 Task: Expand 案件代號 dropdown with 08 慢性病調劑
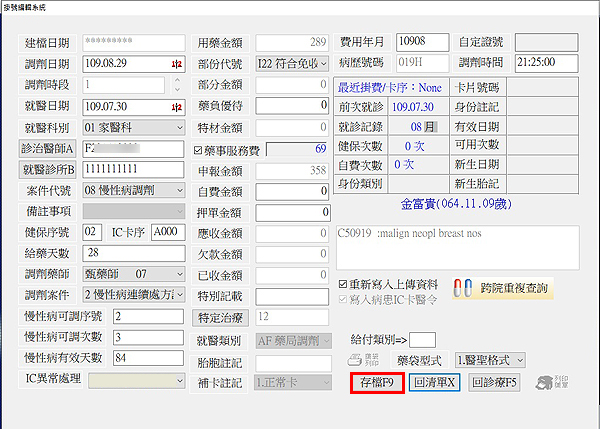tap(179, 190)
